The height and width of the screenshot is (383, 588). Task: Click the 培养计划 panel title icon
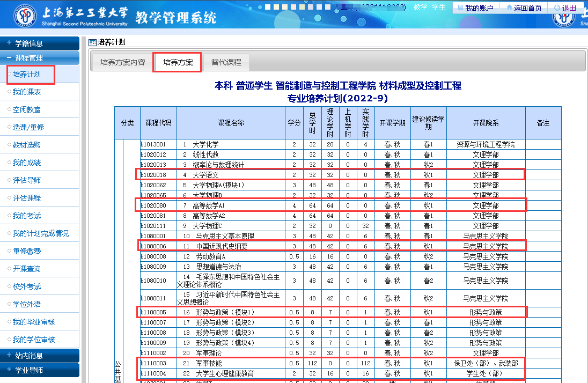tap(92, 42)
